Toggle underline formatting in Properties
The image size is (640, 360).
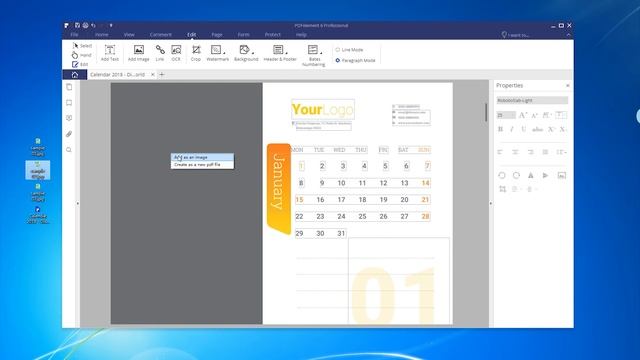(524, 129)
